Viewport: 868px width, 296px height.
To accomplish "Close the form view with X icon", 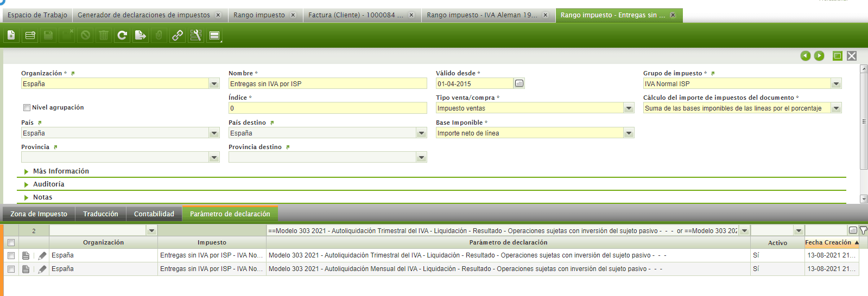I will tap(852, 56).
